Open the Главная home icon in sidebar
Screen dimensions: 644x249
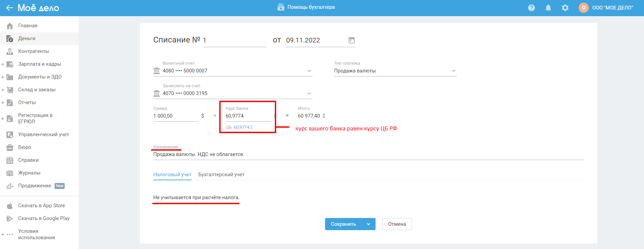[10, 26]
